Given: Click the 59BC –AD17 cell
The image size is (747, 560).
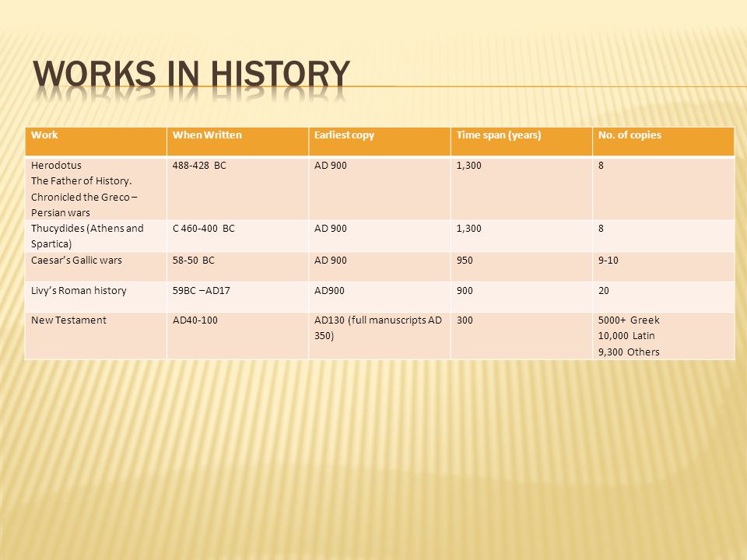Looking at the screenshot, I should [238, 297].
